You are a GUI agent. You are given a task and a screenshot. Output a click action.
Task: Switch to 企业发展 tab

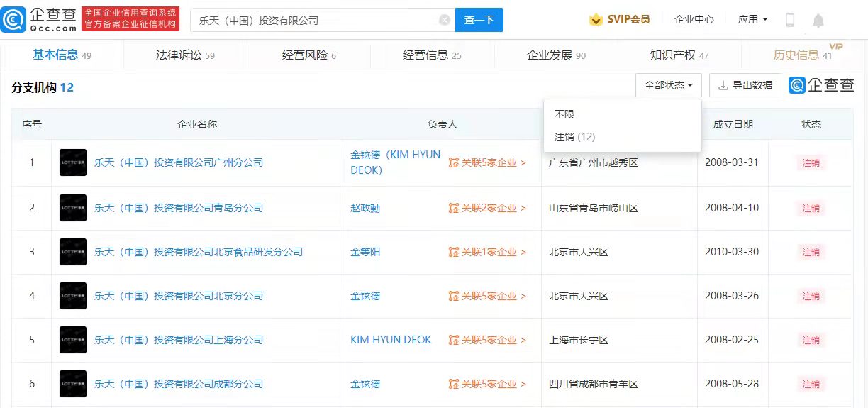pos(556,55)
